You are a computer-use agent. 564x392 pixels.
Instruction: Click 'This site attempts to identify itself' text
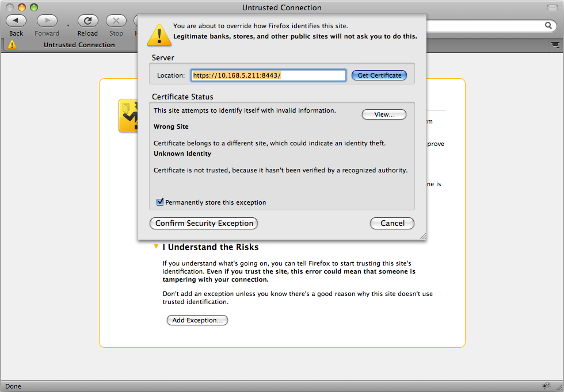(245, 110)
